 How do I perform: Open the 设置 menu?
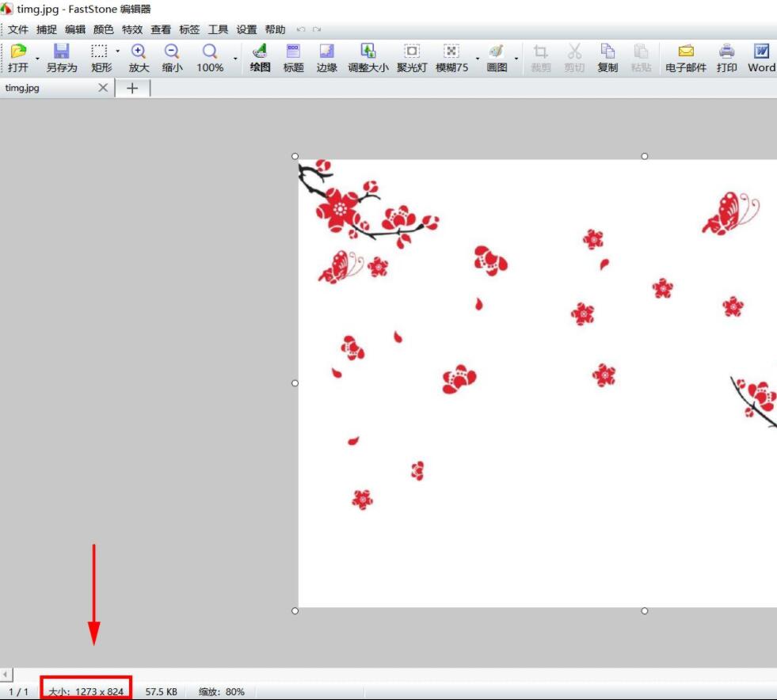[246, 30]
